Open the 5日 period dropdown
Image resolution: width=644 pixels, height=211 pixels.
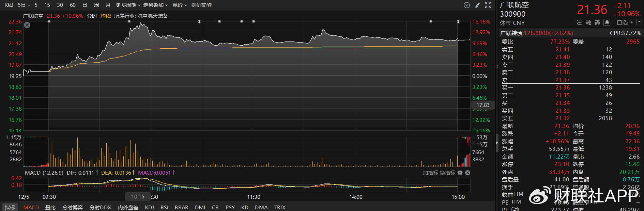coord(24,5)
